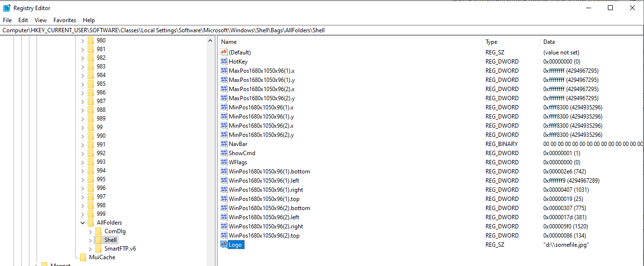This screenshot has width=644, height=266.
Task: Click icon of WinPos1680x1050x96(1).bottom value
Action: click(x=224, y=171)
